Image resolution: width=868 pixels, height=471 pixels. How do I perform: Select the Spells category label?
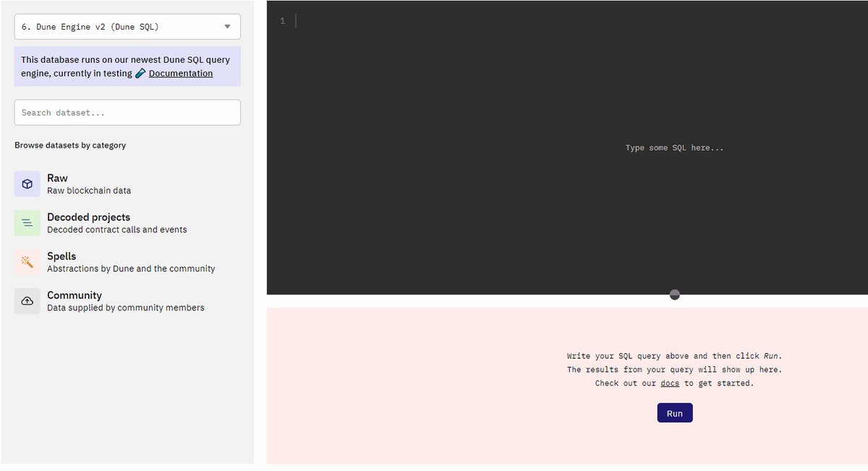click(61, 256)
